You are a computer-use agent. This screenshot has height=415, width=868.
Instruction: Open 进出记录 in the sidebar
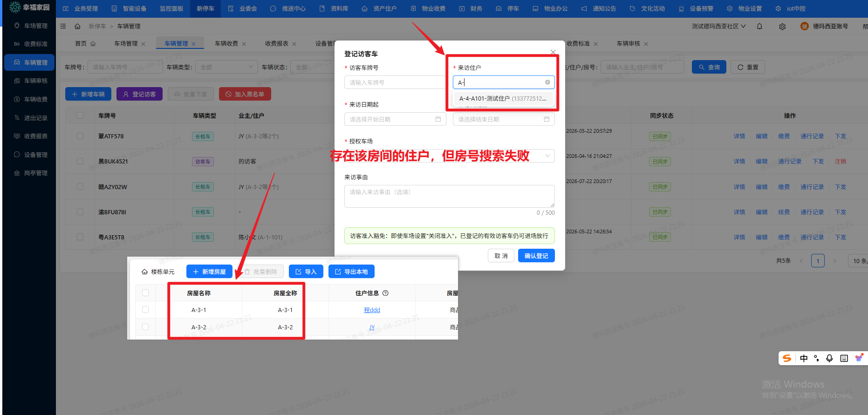35,118
